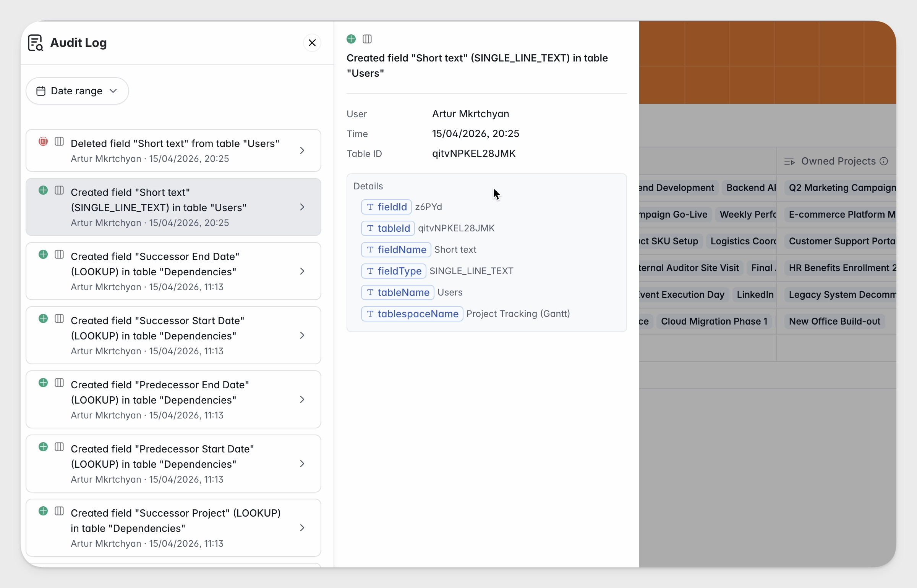Open "Successor Project" entry chevron
The image size is (917, 588).
[x=302, y=528]
